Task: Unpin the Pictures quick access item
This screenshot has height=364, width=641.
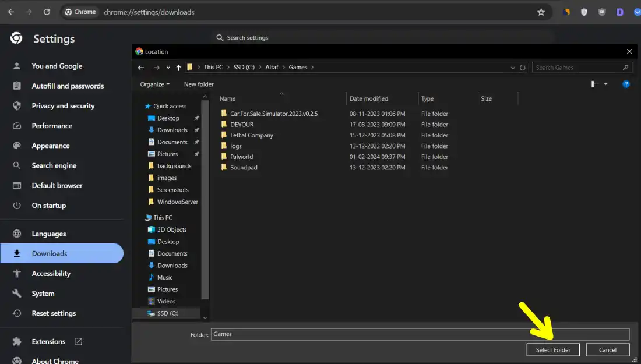Action: tap(196, 154)
